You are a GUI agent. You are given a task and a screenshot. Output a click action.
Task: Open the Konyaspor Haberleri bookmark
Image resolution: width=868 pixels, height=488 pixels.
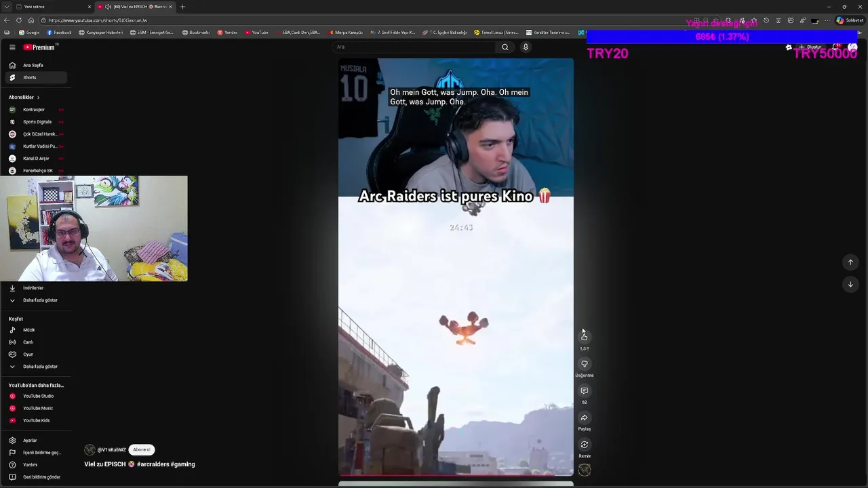(x=101, y=33)
